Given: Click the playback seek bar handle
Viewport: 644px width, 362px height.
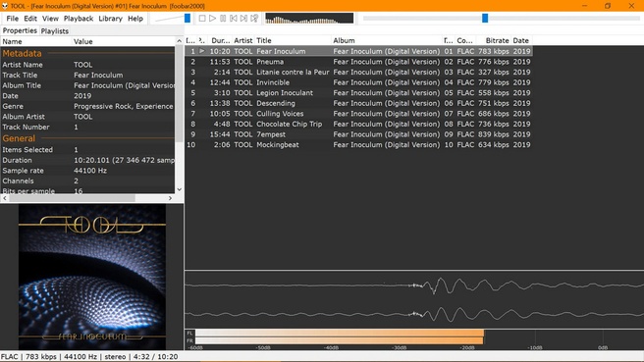Looking at the screenshot, I should pyautogui.click(x=485, y=18).
